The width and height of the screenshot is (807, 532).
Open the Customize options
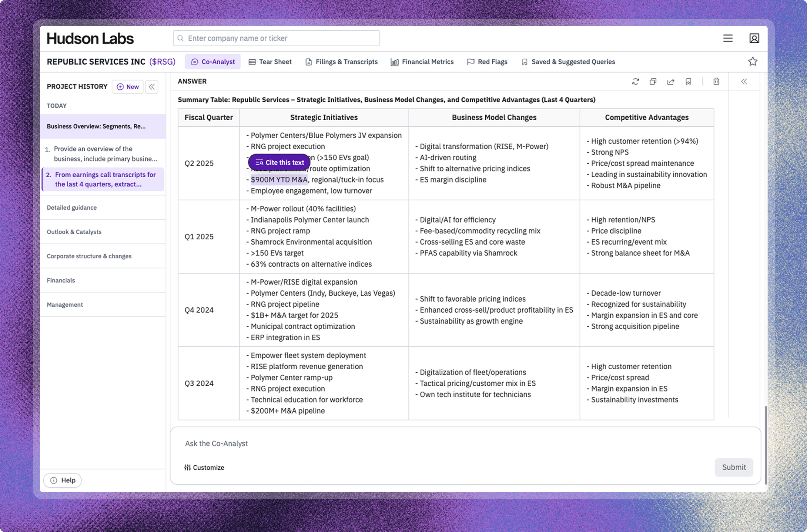pyautogui.click(x=204, y=467)
